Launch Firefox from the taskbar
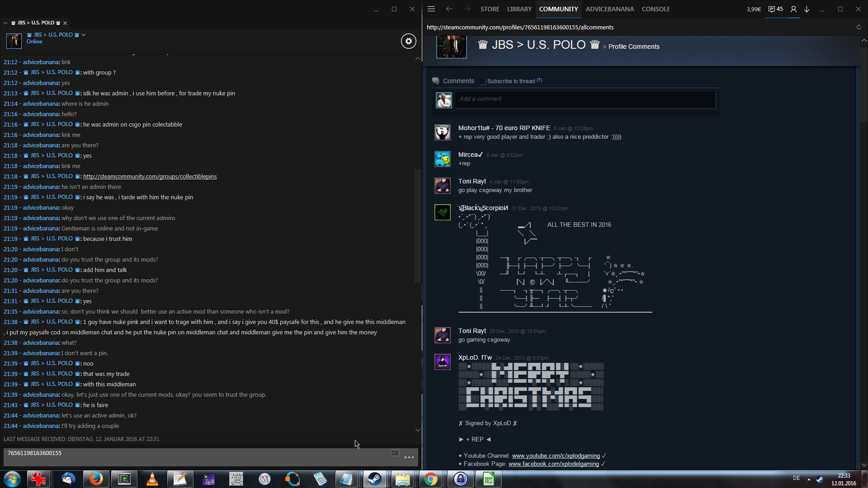Screen dimensions: 868x488 (x=96, y=479)
